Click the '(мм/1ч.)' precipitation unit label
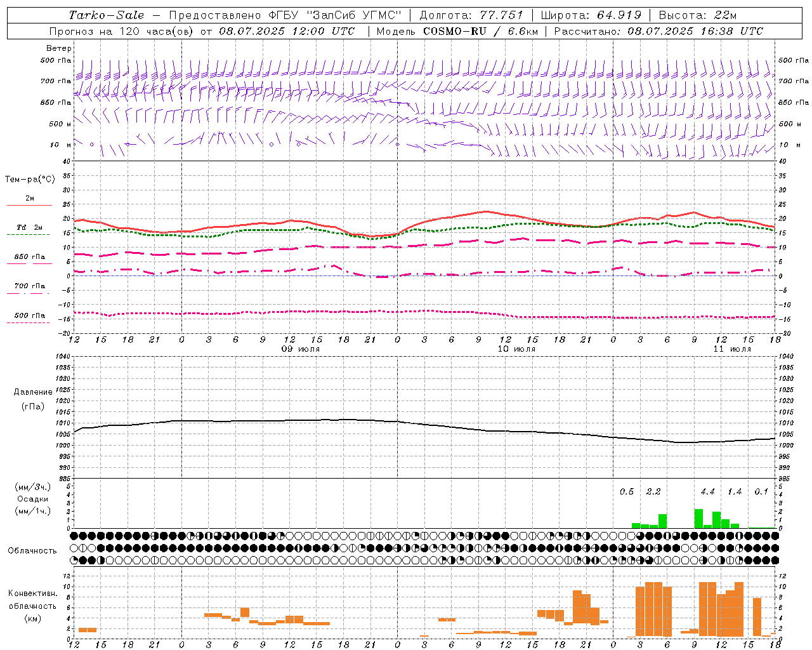 click(x=33, y=511)
